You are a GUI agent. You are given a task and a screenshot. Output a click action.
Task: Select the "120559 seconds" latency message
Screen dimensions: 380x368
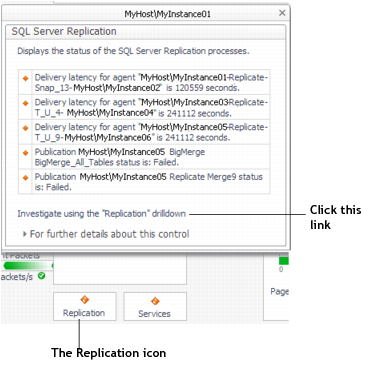[151, 82]
